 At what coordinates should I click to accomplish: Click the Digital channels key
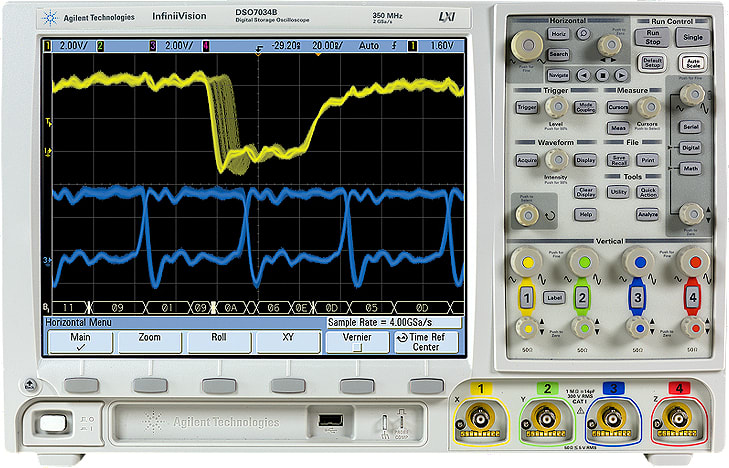click(x=690, y=148)
